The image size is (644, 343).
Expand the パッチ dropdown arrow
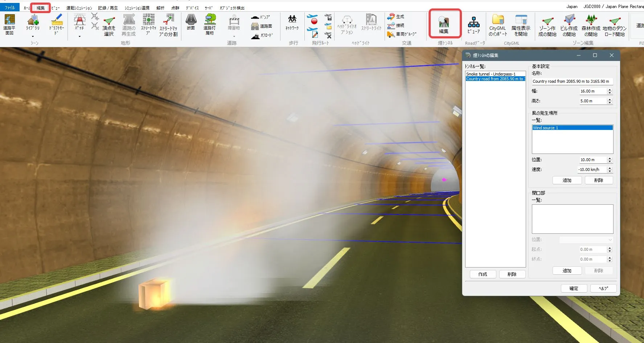pyautogui.click(x=79, y=36)
